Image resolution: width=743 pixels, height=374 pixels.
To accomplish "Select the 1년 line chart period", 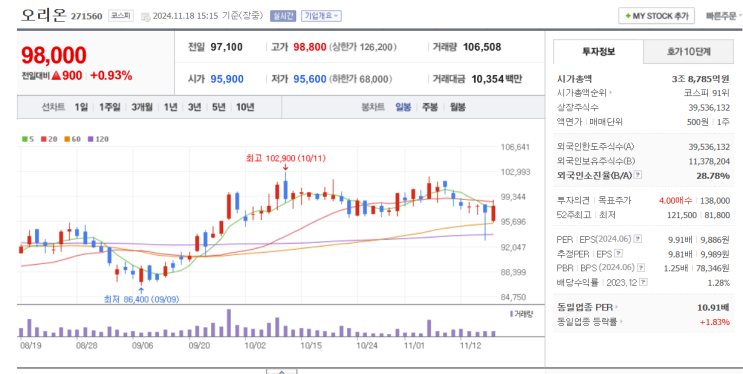I will [x=170, y=107].
